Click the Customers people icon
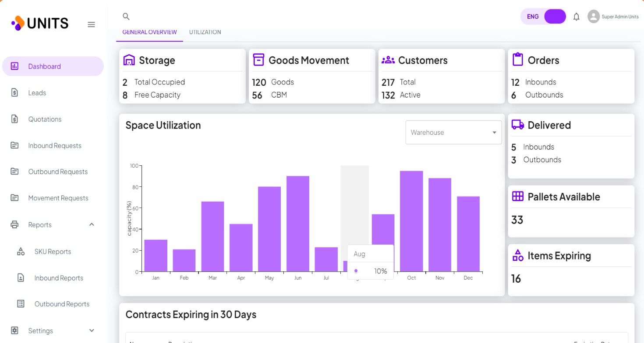The height and width of the screenshot is (343, 644). [388, 60]
